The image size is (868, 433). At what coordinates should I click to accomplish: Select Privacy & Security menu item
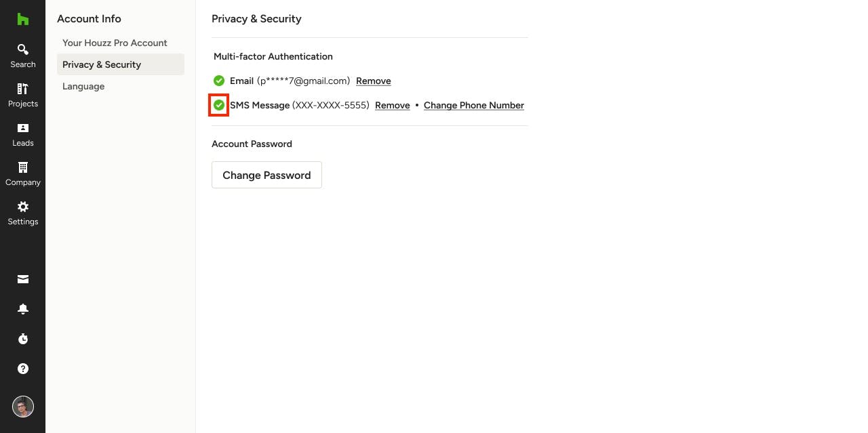121,64
